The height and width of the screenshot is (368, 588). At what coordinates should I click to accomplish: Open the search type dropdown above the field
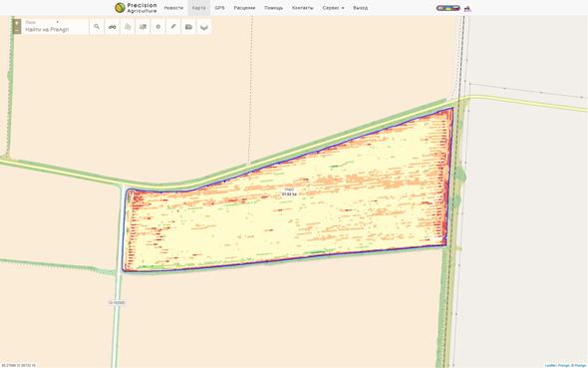[42, 22]
